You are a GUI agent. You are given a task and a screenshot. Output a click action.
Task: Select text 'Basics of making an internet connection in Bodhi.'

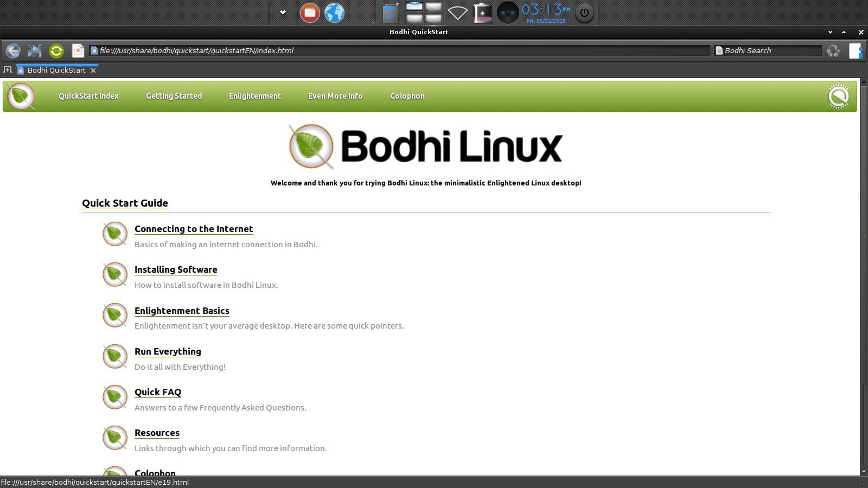[x=226, y=245]
